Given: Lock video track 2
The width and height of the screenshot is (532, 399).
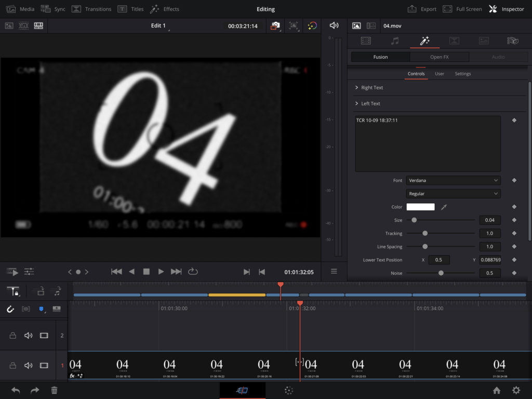Looking at the screenshot, I should (x=13, y=336).
